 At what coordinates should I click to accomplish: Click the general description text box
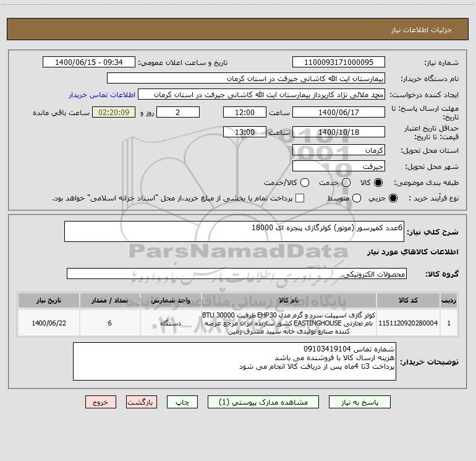234,231
